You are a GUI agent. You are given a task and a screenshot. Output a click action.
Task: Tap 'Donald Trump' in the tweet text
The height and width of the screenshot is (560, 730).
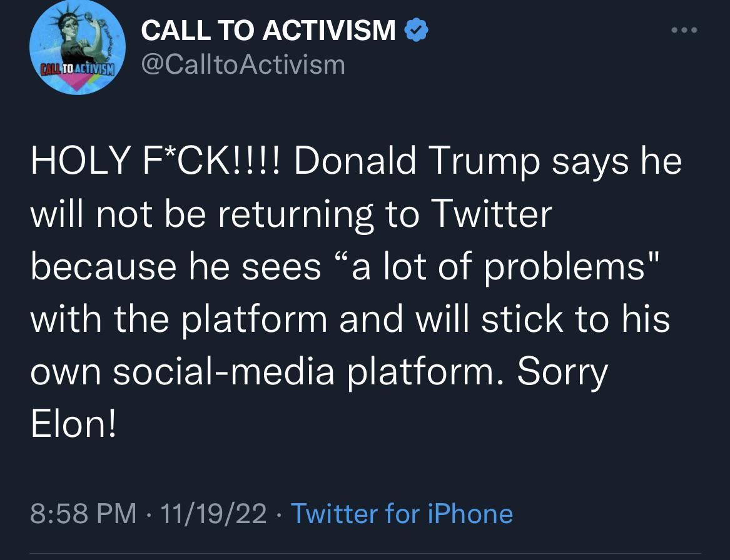pyautogui.click(x=417, y=161)
